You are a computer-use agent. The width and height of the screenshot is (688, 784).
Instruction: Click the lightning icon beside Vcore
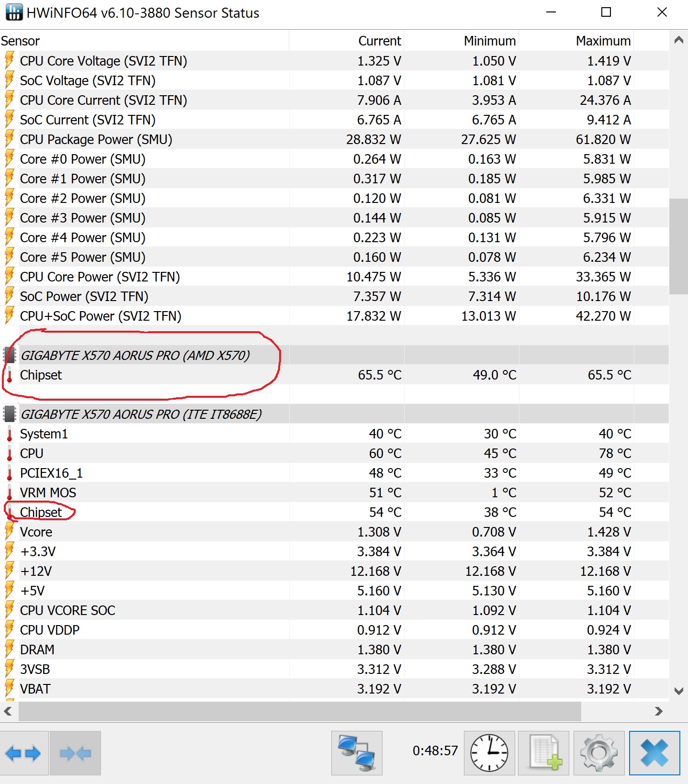point(9,532)
